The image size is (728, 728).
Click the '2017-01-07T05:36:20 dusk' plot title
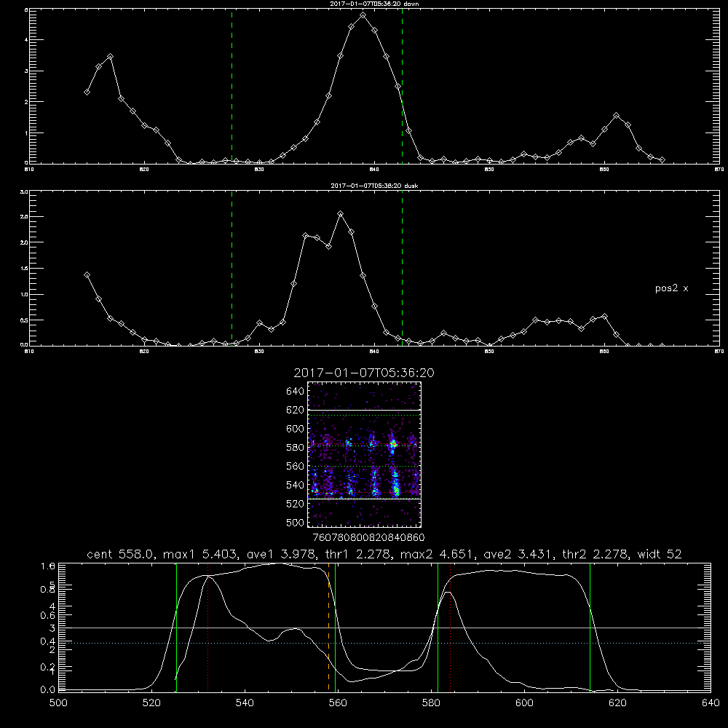point(374,186)
